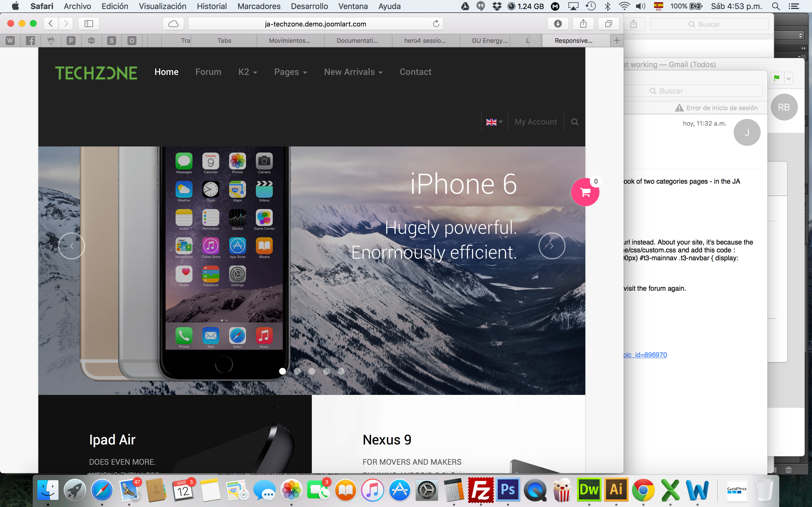The width and height of the screenshot is (812, 507).
Task: Open the language flag dropdown
Action: (494, 122)
